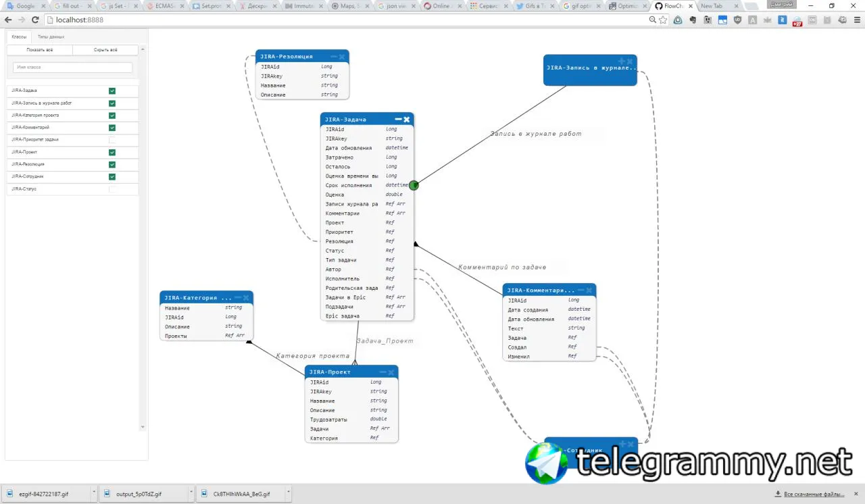The width and height of the screenshot is (865, 504).
Task: Switch to the Типы данных tab
Action: pyautogui.click(x=51, y=36)
